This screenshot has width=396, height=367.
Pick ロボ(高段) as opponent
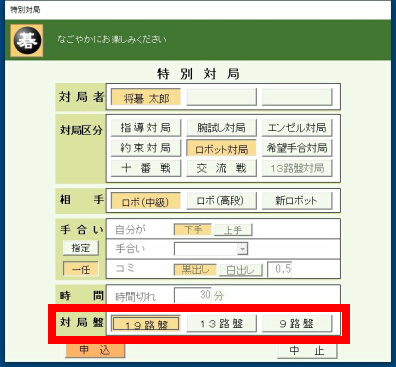[221, 201]
